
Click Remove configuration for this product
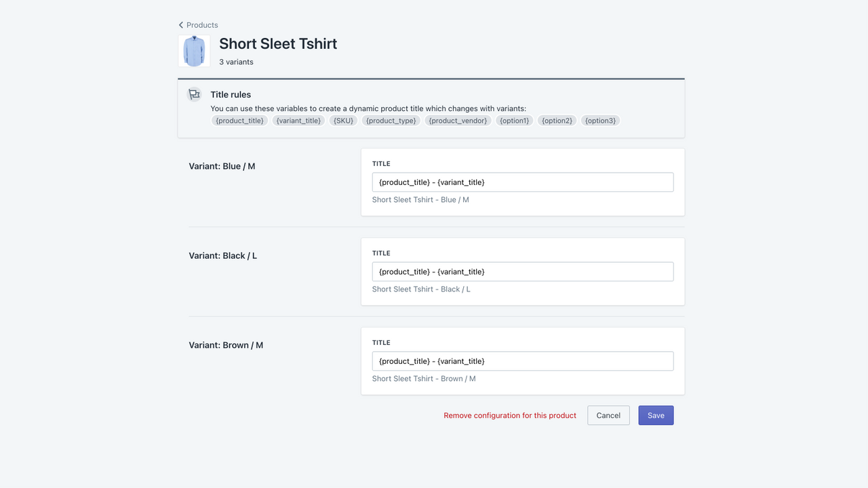tap(510, 415)
